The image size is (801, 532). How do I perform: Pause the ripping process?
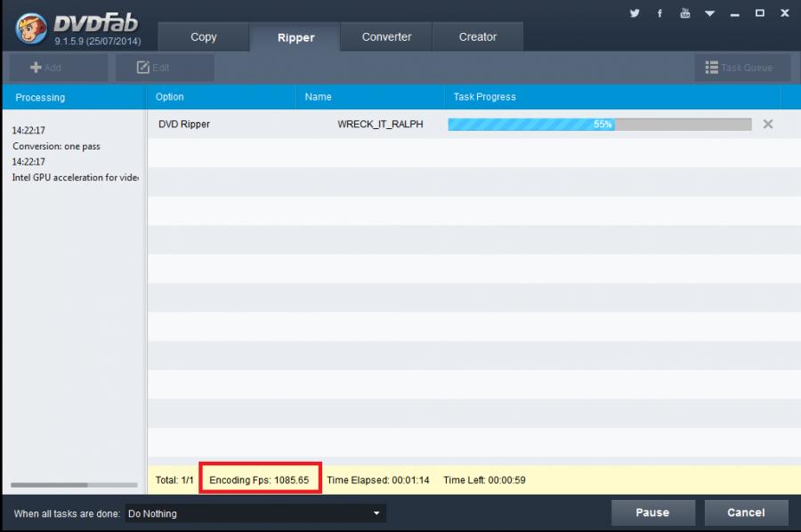pyautogui.click(x=653, y=512)
